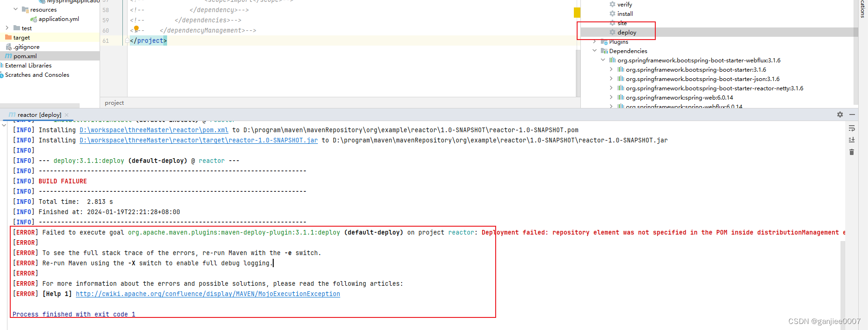Expand spring-boot-starter:3.1.6 dependency
This screenshot has height=330, width=868.
[611, 70]
